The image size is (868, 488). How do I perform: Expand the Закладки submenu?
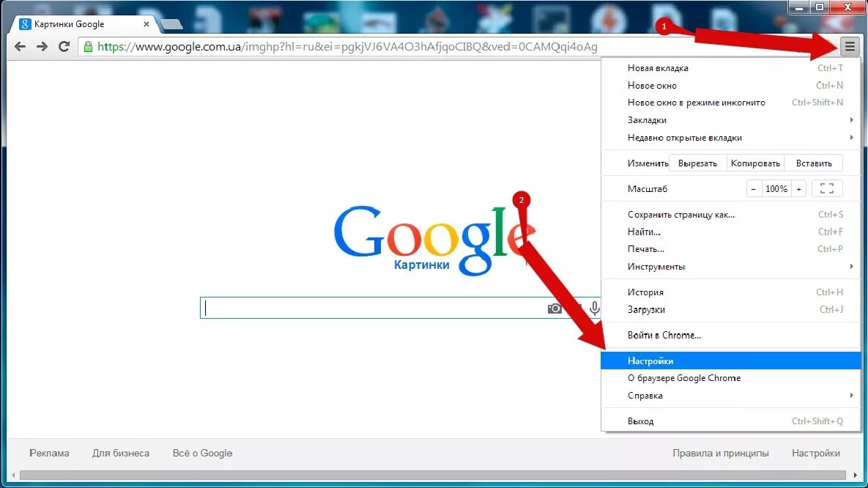pos(731,120)
